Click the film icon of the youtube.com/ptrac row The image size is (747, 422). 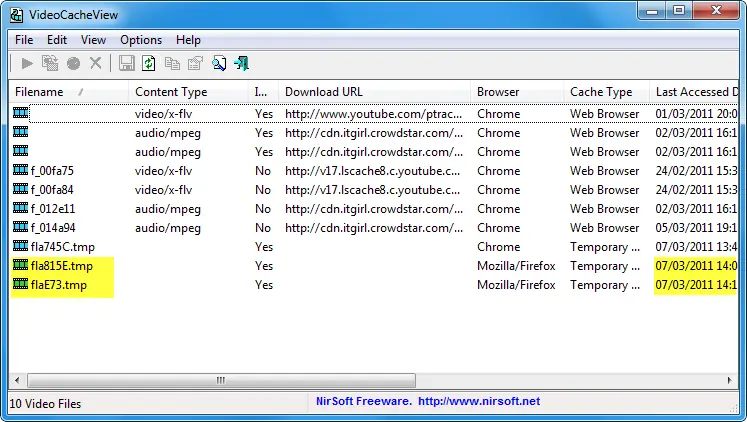tap(20, 113)
